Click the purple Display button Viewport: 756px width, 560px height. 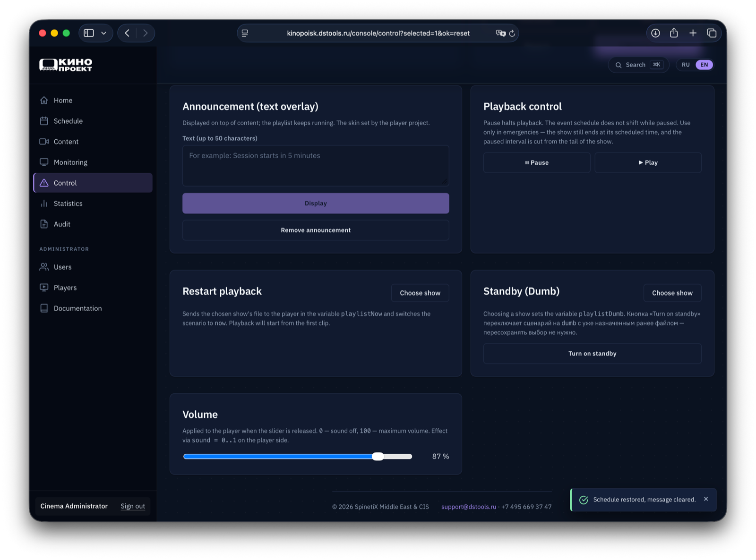(316, 203)
